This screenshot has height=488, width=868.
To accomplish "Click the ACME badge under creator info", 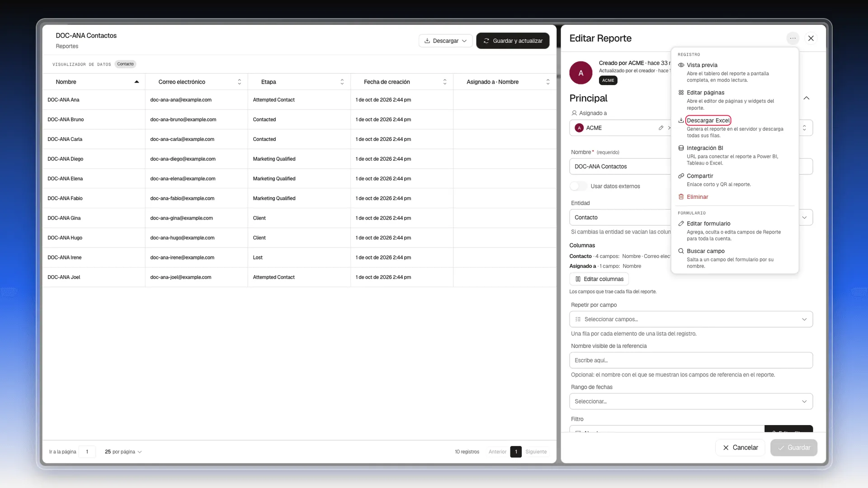I will 608,80.
